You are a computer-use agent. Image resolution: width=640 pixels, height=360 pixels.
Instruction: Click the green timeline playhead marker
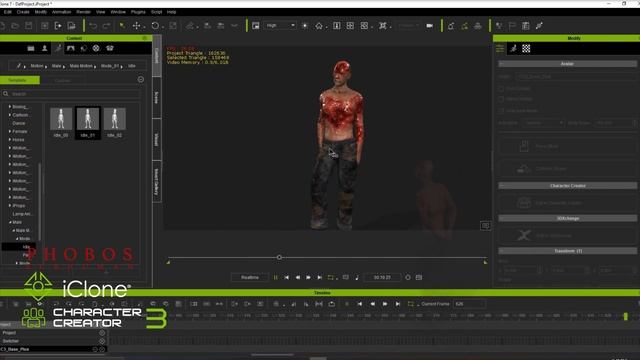tap(625, 316)
